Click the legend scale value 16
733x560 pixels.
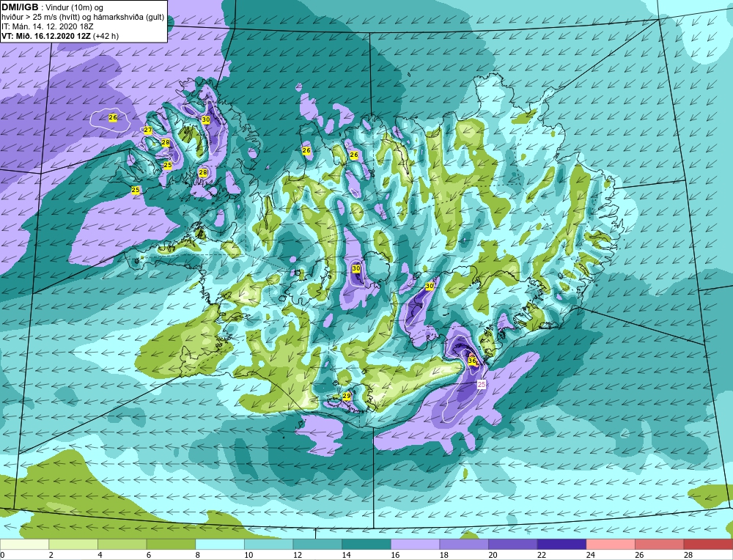point(395,555)
